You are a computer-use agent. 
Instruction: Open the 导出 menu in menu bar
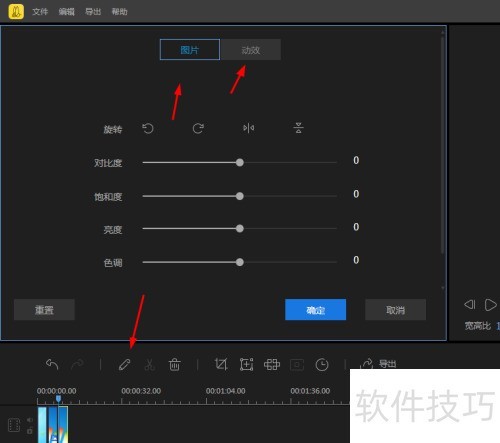[x=93, y=12]
